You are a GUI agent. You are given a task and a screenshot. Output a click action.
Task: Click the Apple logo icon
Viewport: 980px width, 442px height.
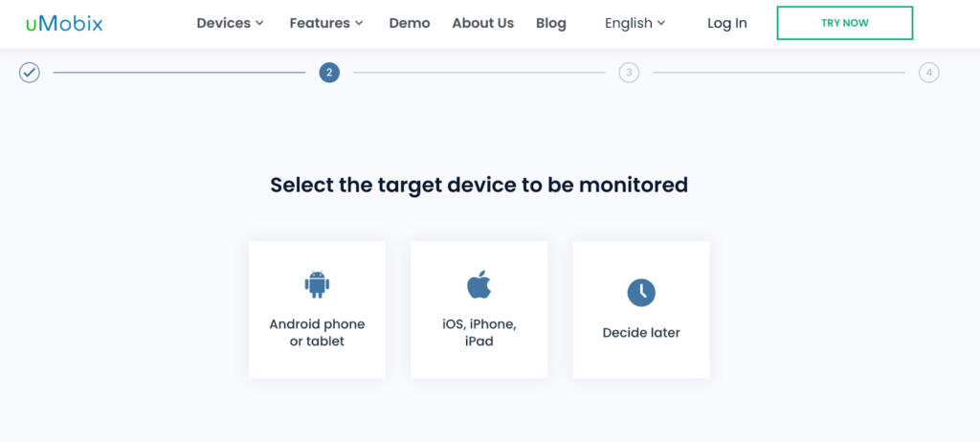coord(479,284)
